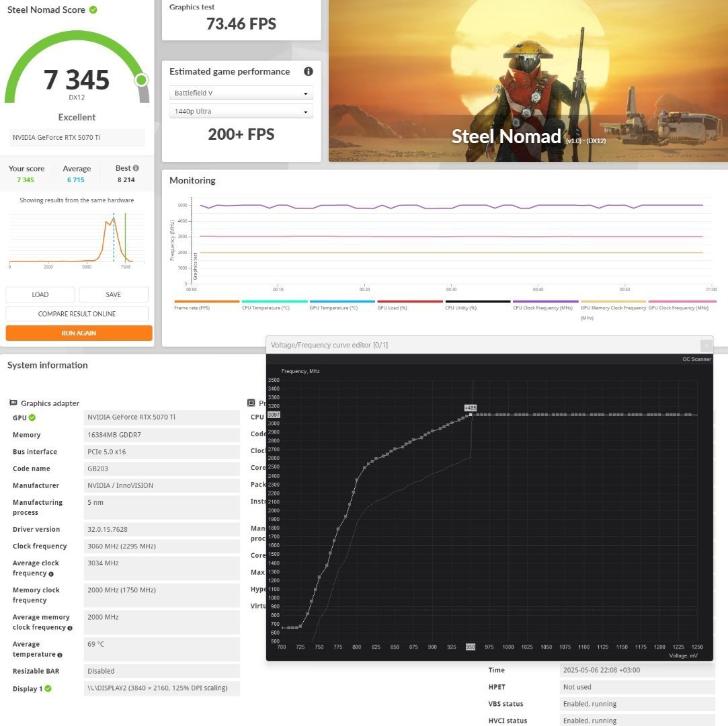This screenshot has height=726, width=728.
Task: Open the Battlefield V game dropdown
Action: click(241, 93)
